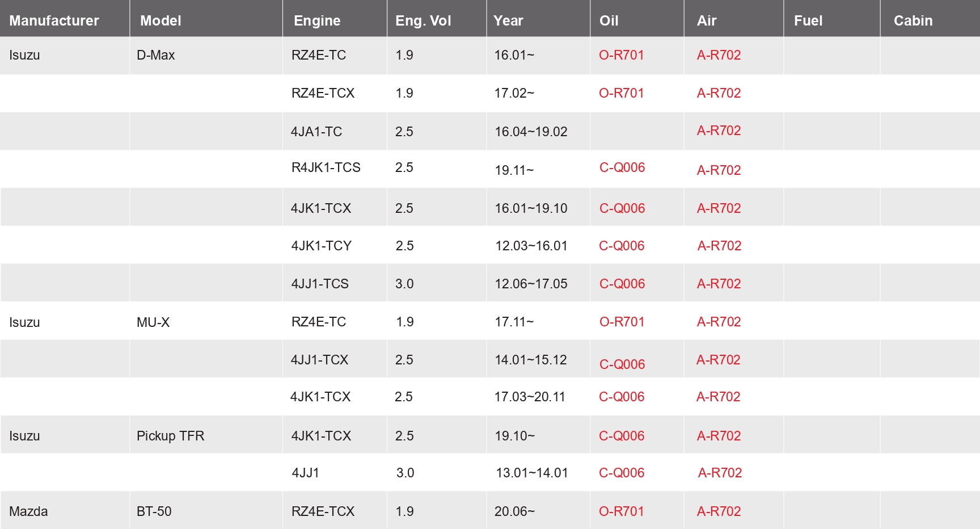Select the D-Max model cell

155,55
